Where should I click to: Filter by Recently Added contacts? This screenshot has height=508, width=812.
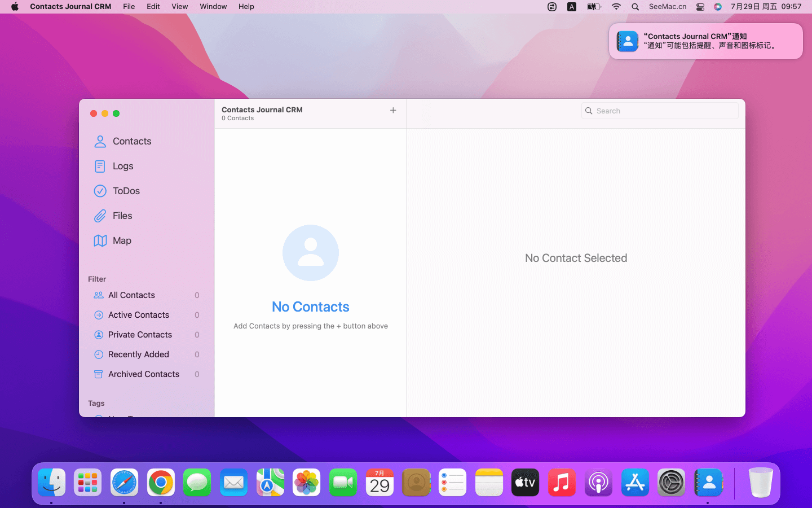click(138, 354)
